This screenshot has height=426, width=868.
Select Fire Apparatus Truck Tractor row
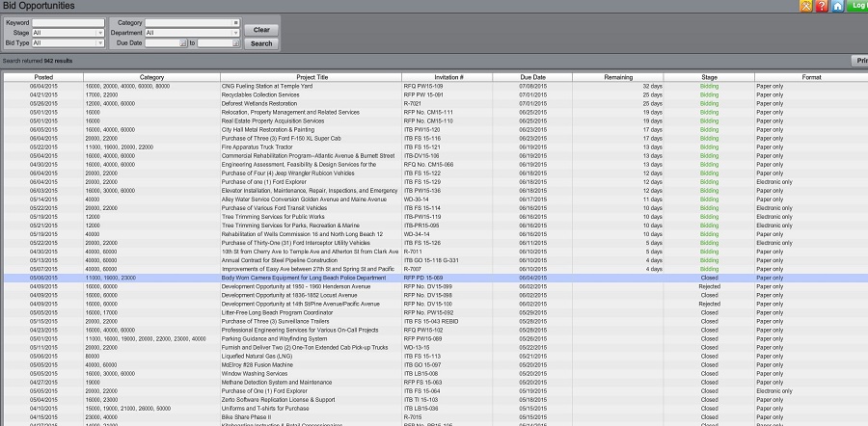(436, 147)
